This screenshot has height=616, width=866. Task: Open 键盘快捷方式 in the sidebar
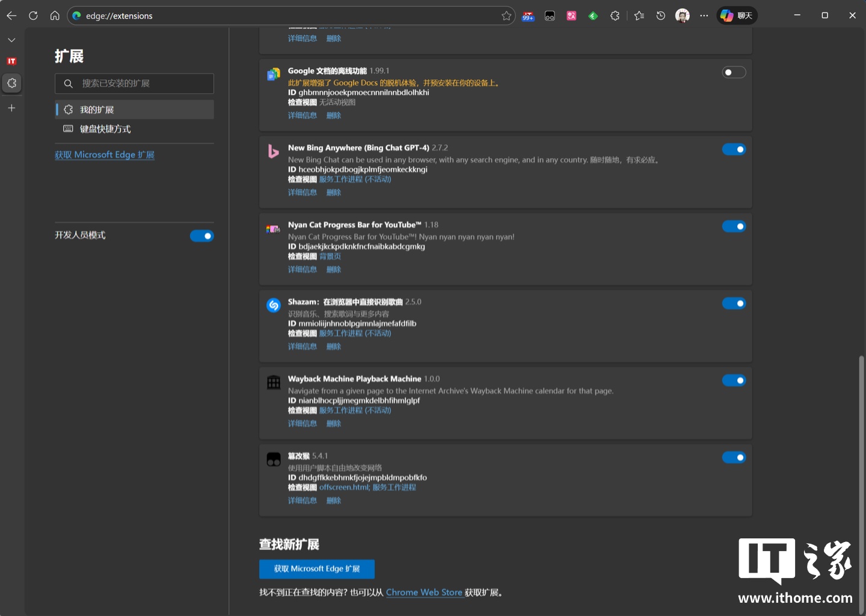click(134, 129)
